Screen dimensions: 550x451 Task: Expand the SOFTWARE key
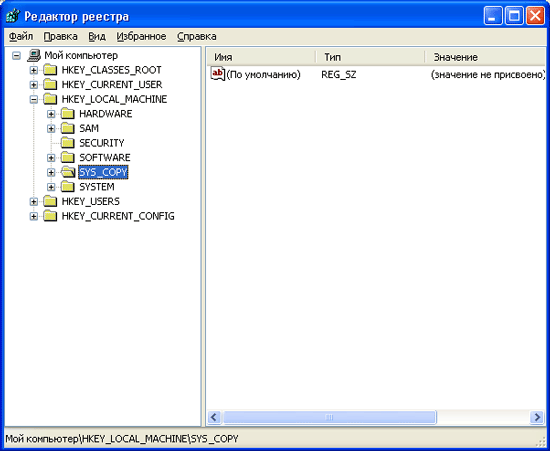click(51, 158)
